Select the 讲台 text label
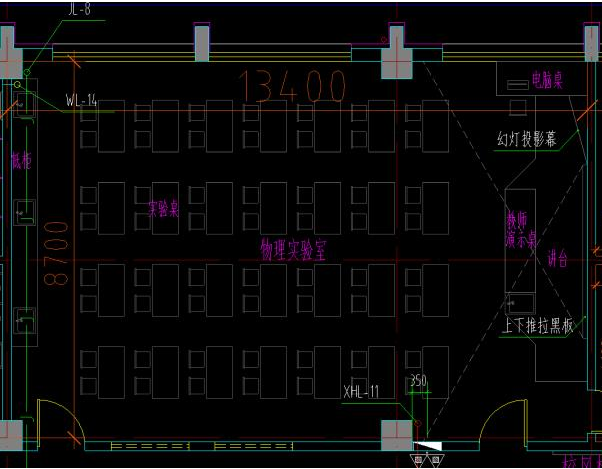 pyautogui.click(x=557, y=260)
